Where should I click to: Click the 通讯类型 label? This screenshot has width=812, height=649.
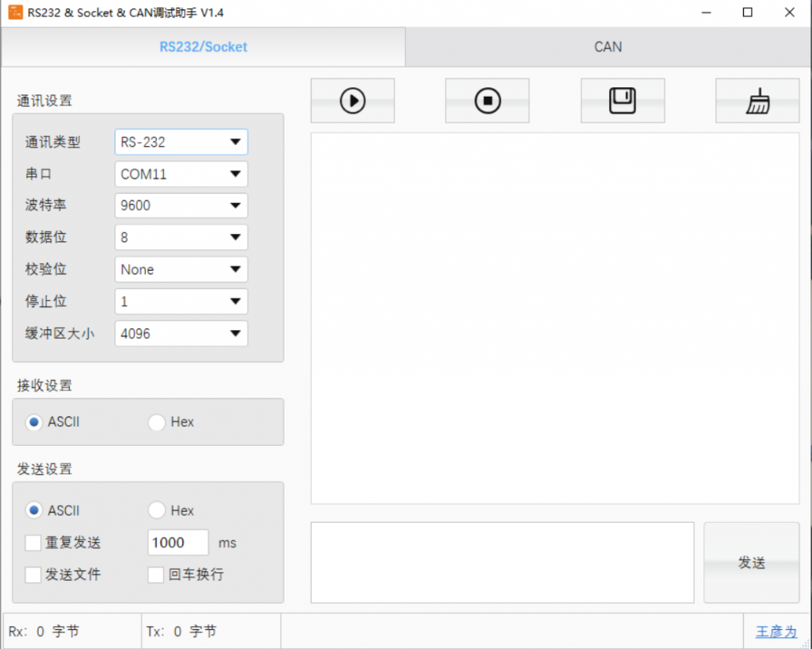pyautogui.click(x=53, y=142)
